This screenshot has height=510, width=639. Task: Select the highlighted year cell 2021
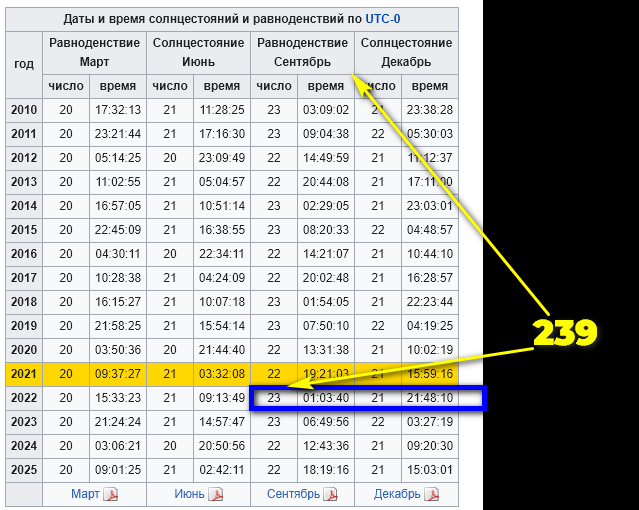click(x=24, y=374)
